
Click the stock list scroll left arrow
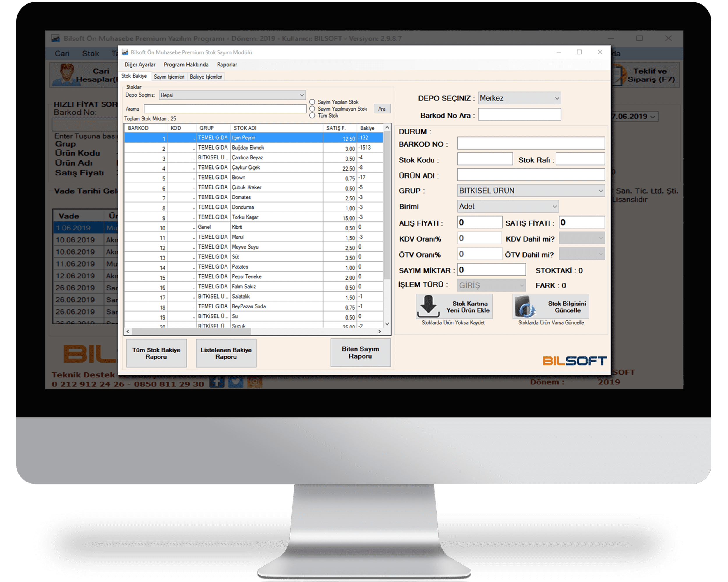128,332
